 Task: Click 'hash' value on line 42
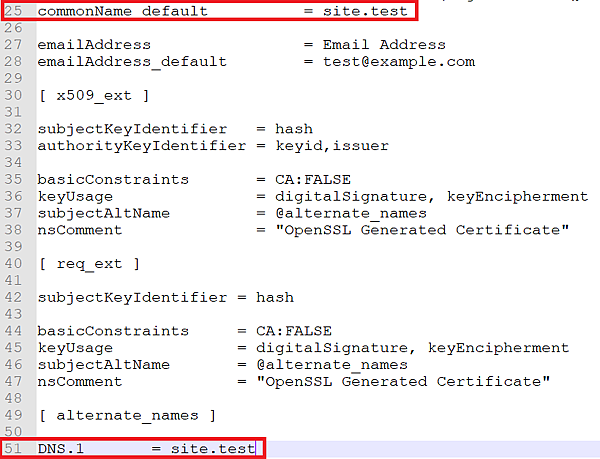point(275,297)
